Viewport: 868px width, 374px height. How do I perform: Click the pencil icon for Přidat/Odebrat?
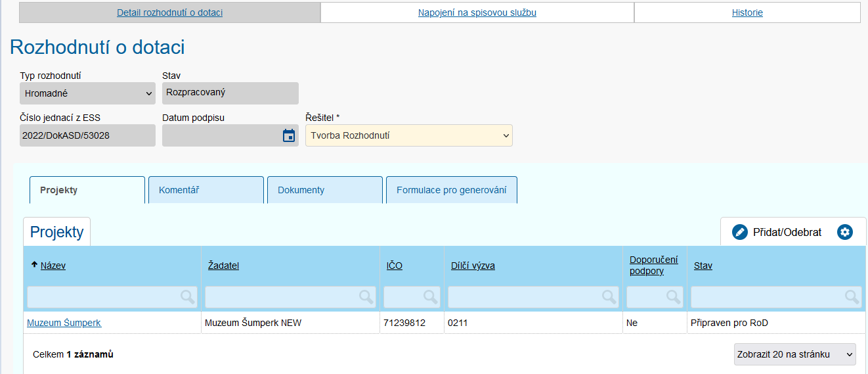(x=740, y=232)
